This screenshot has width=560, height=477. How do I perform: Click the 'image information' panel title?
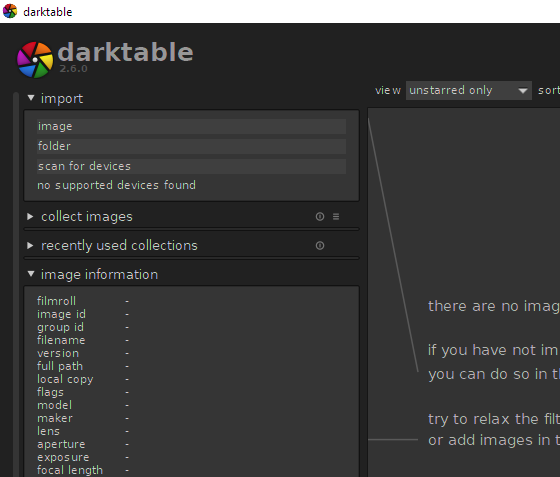[x=99, y=274]
